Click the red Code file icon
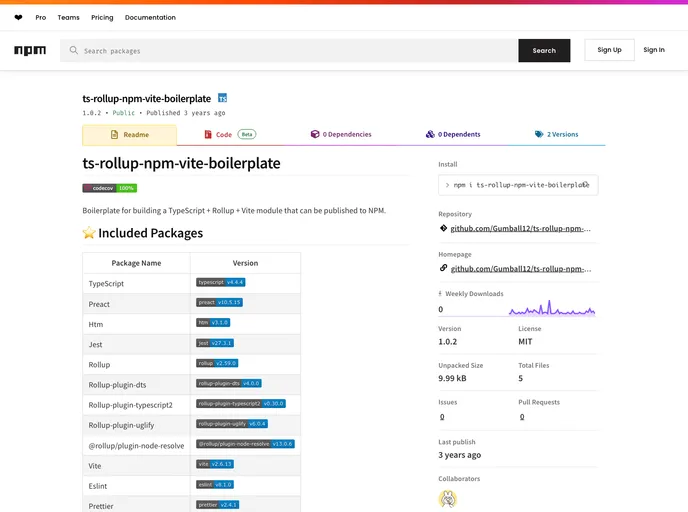Viewport: 688px width, 512px height. 208,134
